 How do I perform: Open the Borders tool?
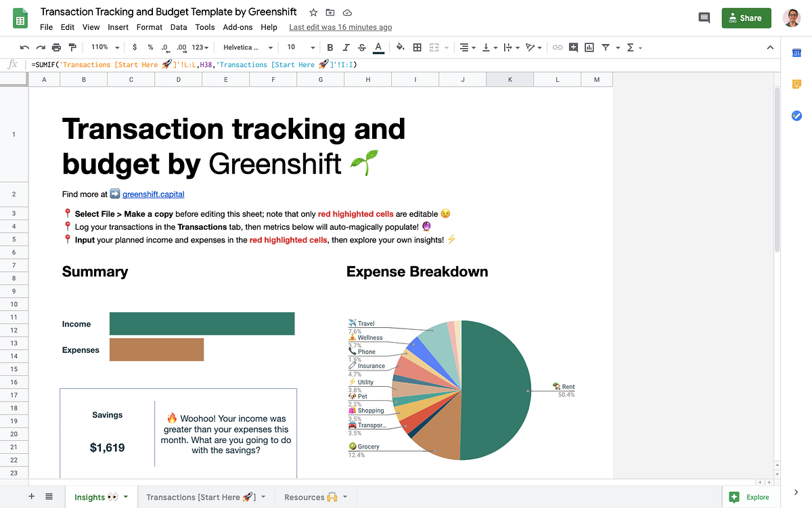coord(417,47)
